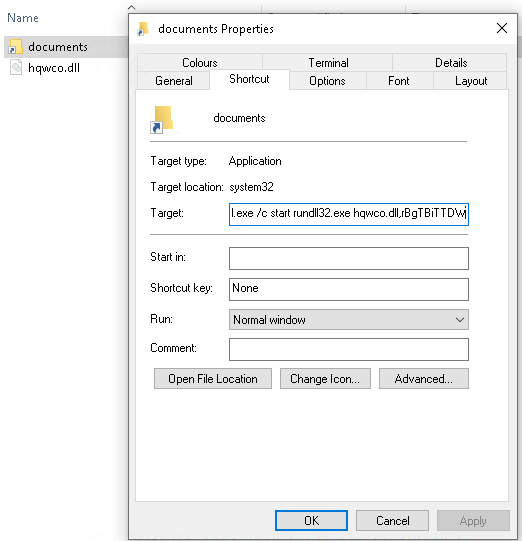Click the Open File Location button
Viewport: 522px width, 541px height.
(213, 378)
